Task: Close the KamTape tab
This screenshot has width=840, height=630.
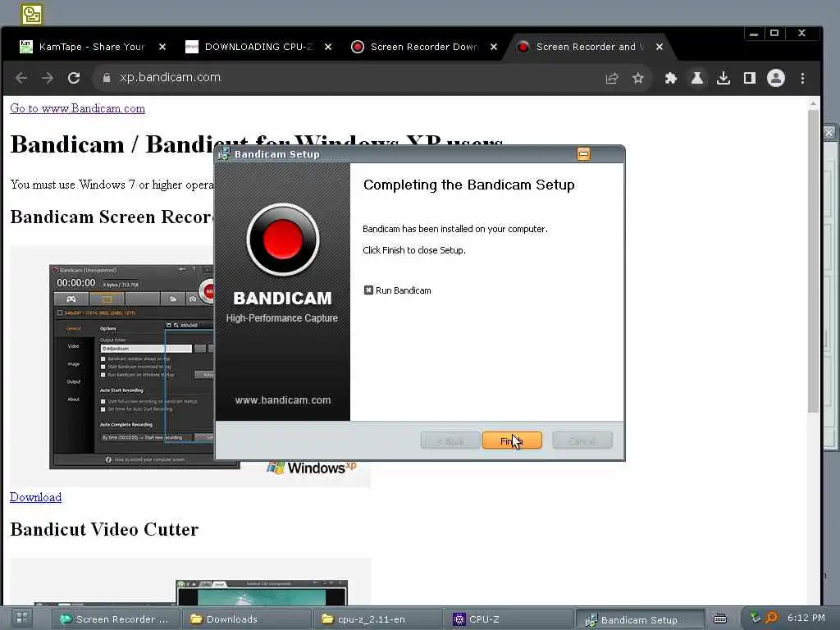Action: coord(162,47)
